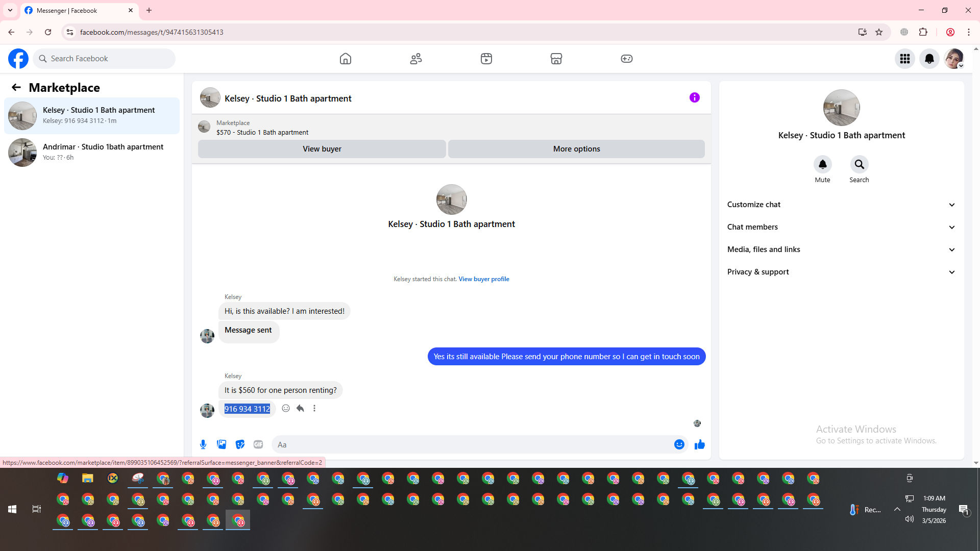Choose a sticker from the composer

click(x=240, y=444)
